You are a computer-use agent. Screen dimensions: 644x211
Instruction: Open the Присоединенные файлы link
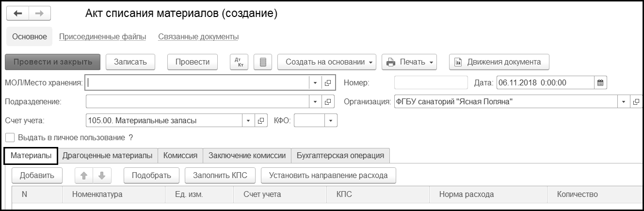tap(103, 37)
